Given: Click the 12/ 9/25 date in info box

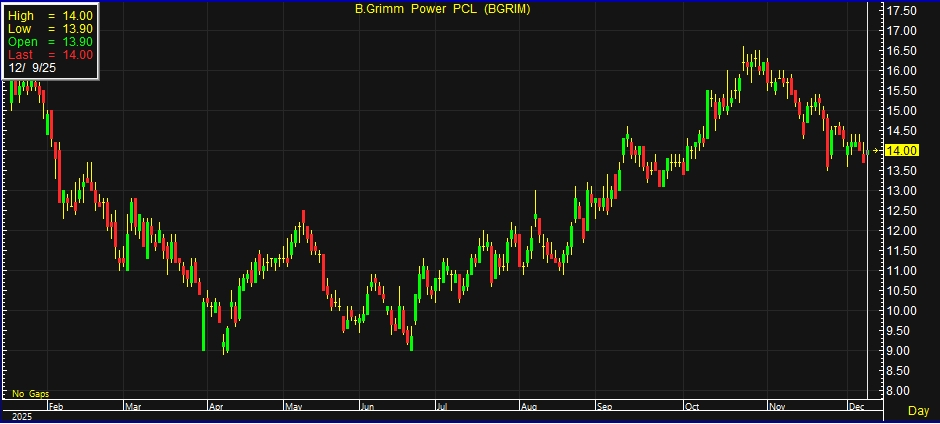Looking at the screenshot, I should coord(31,68).
